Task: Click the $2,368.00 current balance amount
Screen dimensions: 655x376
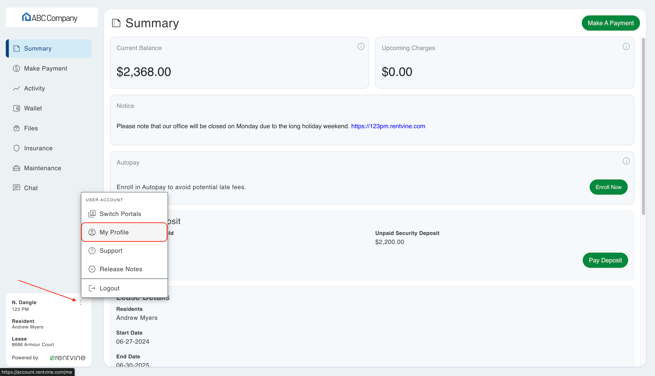Action: click(x=144, y=72)
